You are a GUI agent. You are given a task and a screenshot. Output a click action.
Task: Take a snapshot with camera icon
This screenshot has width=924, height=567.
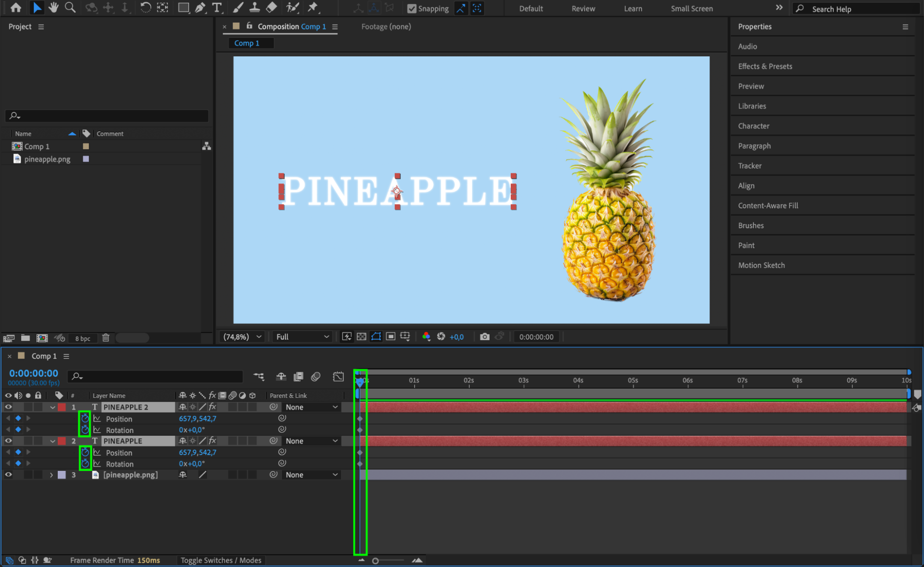click(x=484, y=336)
